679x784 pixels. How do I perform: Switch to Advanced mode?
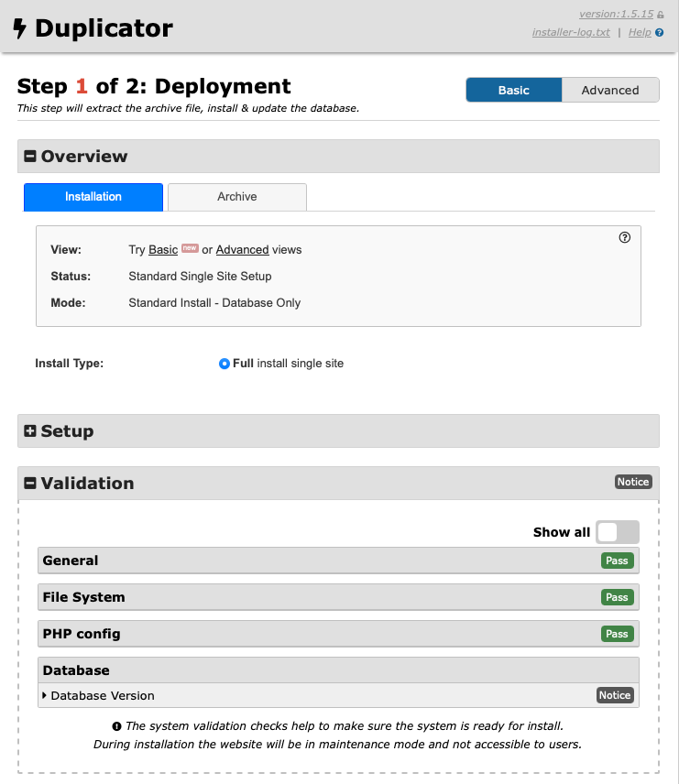(x=609, y=90)
